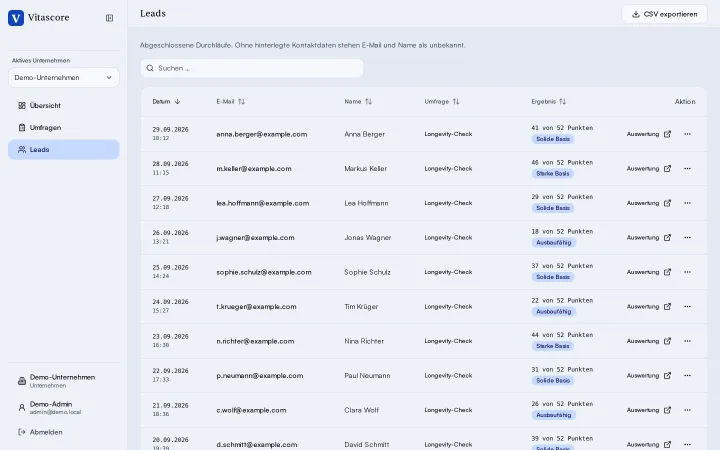Screen dimensions: 720x450
Task: Open more actions menu for Tim Krüger
Action: click(687, 307)
